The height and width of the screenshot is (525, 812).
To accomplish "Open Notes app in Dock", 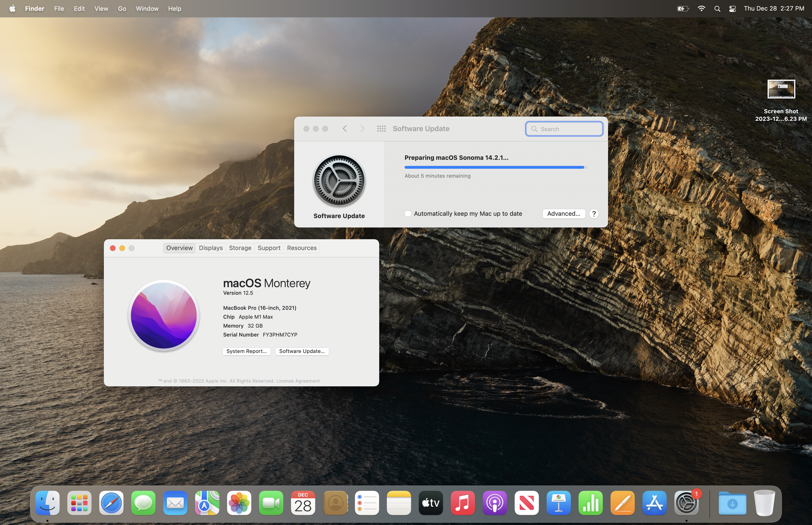I will click(399, 502).
